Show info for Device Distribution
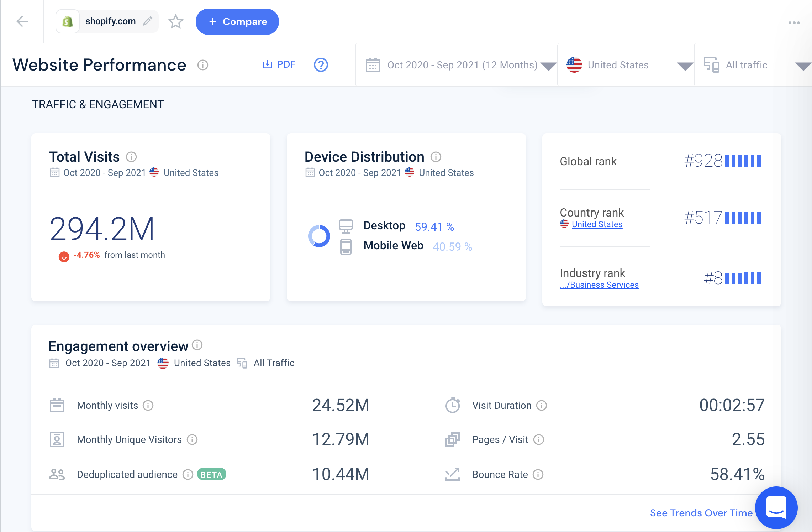 (x=436, y=157)
